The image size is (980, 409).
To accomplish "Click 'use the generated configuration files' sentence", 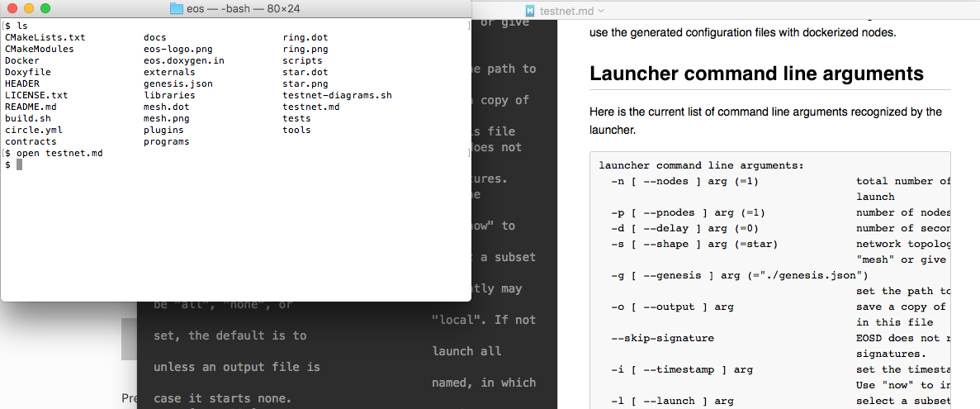I will coord(742,32).
